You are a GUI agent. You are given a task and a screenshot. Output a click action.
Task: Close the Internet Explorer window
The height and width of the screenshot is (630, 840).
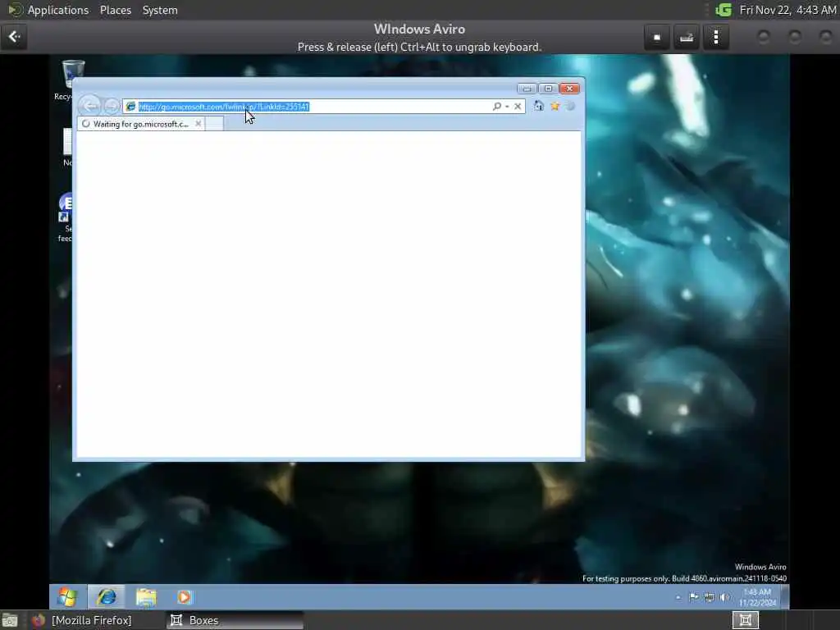click(569, 89)
